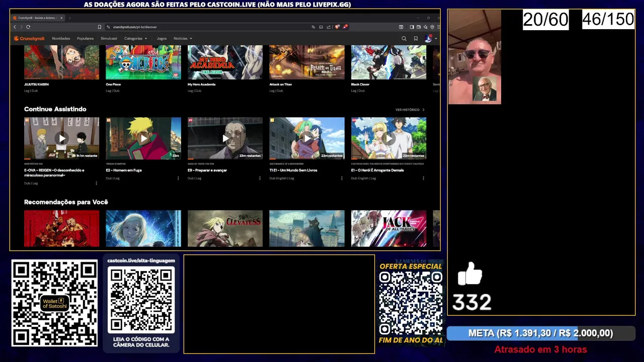
Task: Expand the Categorias dropdown
Action: click(135, 38)
